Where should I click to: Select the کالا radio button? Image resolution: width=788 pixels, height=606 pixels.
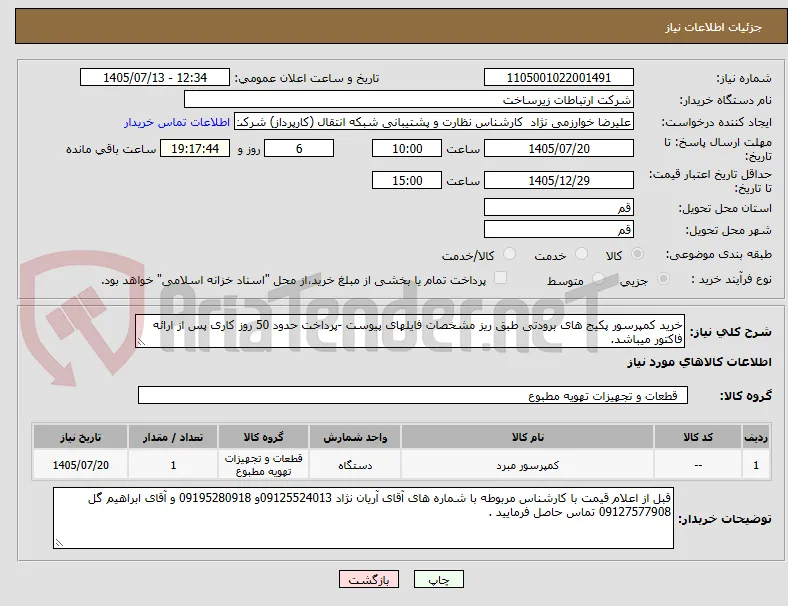(x=637, y=254)
